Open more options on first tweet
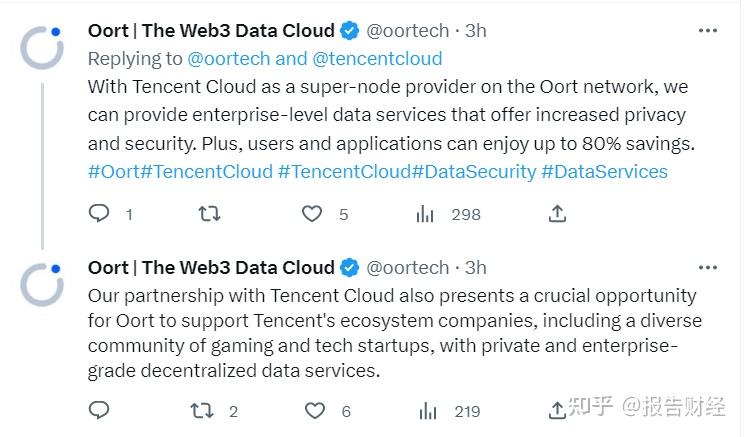This screenshot has height=437, width=744. [x=708, y=31]
